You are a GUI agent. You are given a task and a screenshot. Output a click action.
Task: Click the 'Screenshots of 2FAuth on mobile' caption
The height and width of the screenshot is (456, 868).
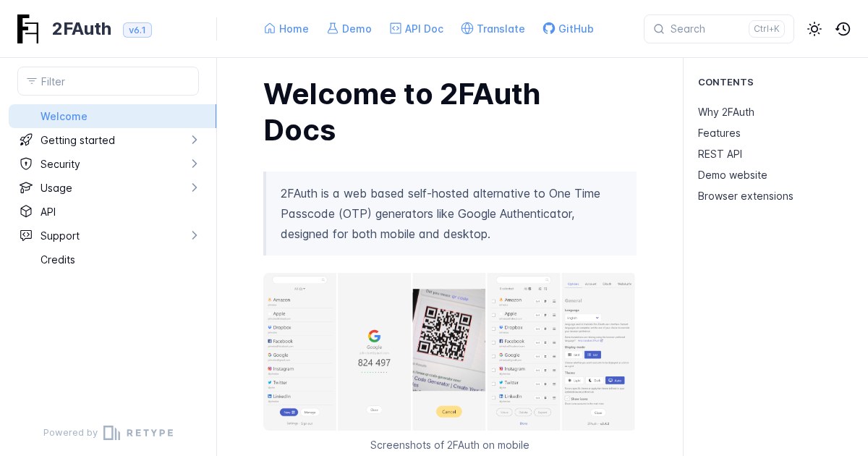(x=450, y=445)
